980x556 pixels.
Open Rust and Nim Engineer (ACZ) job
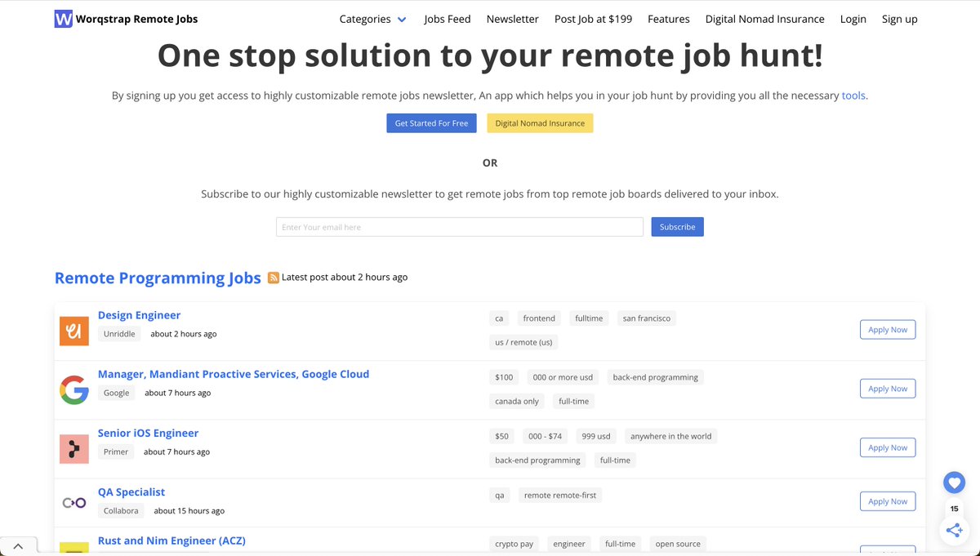click(171, 540)
